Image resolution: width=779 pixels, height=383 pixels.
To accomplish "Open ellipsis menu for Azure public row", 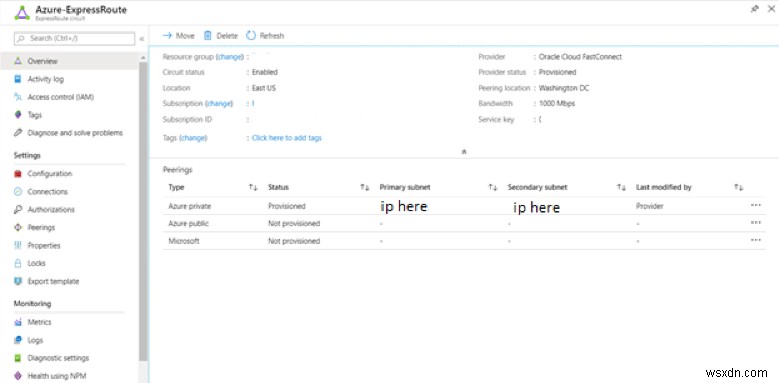I will [x=756, y=223].
